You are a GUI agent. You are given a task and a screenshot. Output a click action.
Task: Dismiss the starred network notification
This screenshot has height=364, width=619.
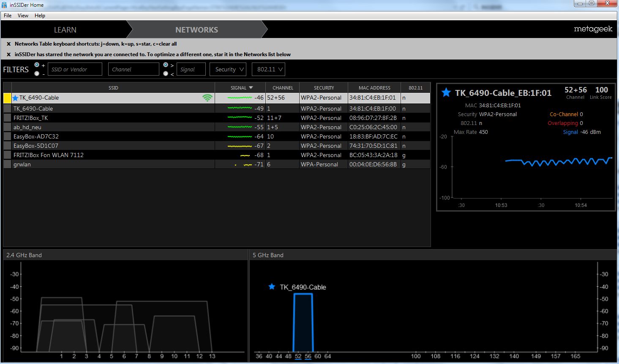8,54
